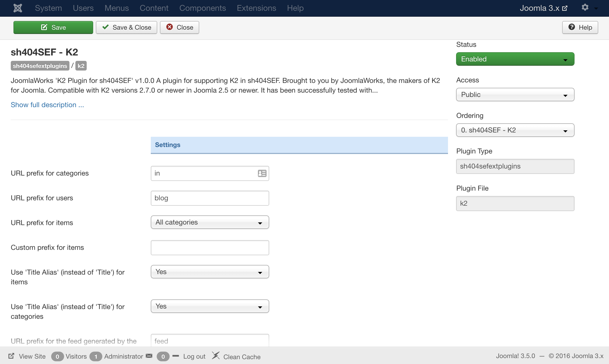This screenshot has width=609, height=364.
Task: Change Use Title Alias for categories
Action: click(x=209, y=307)
